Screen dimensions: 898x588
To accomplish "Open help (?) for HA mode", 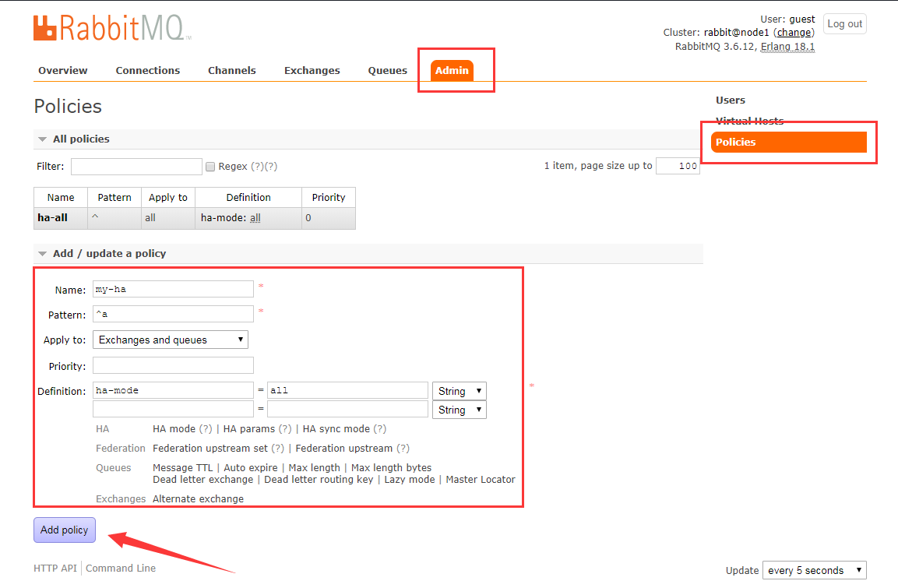I will [x=206, y=429].
